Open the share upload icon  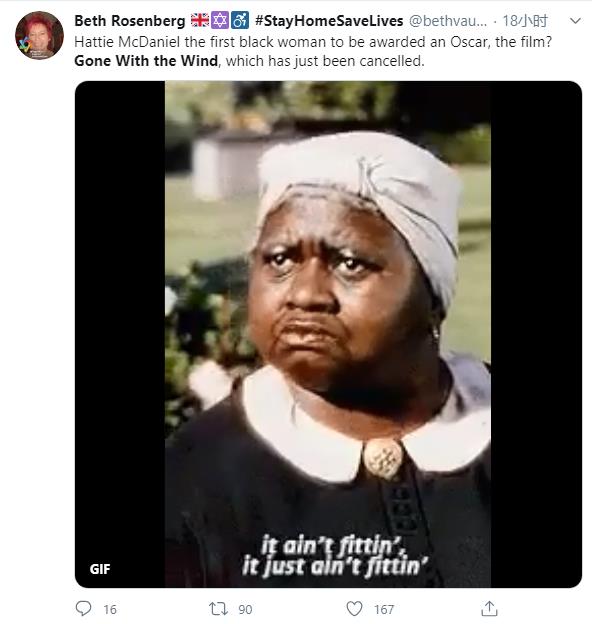(x=489, y=608)
